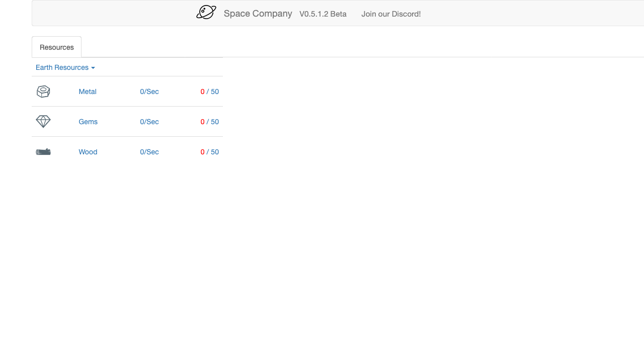
Task: Click the Earth Resources caret arrow
Action: click(93, 68)
